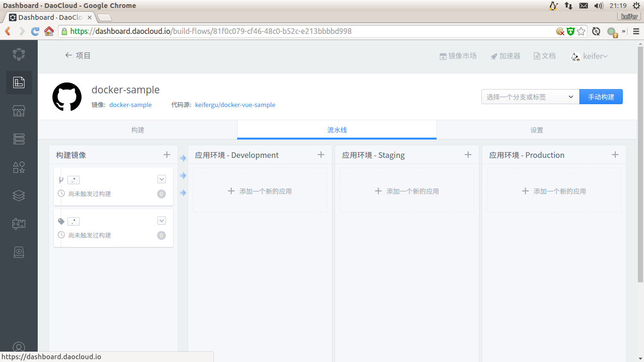Click the DaoCloud logo in the sidebar
Screen dimensions: 644x362
point(18,54)
